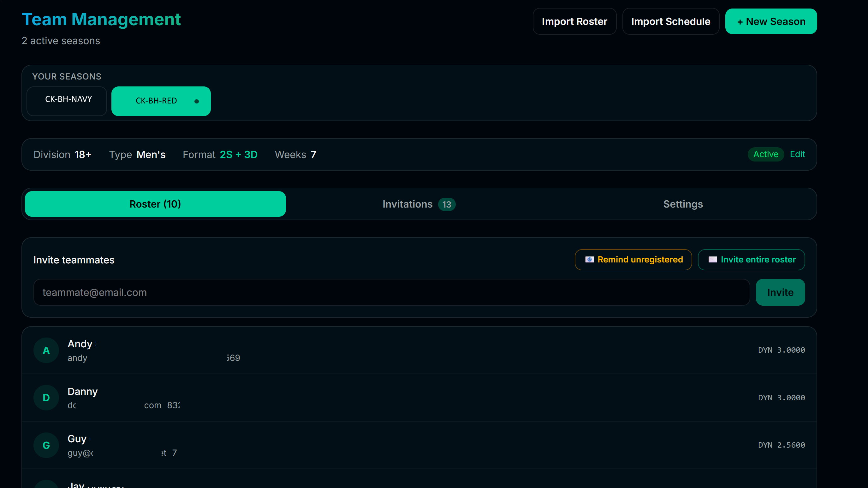Click the Invitations count badge 13
868x488 pixels.
pyautogui.click(x=446, y=204)
